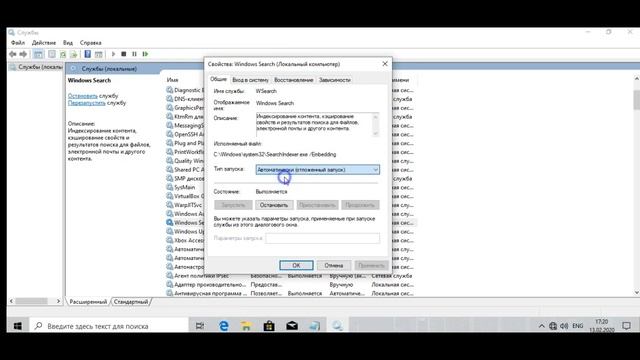Screen dimensions: 640x360
Task: Click the ENG language indicator
Action: coord(578,326)
